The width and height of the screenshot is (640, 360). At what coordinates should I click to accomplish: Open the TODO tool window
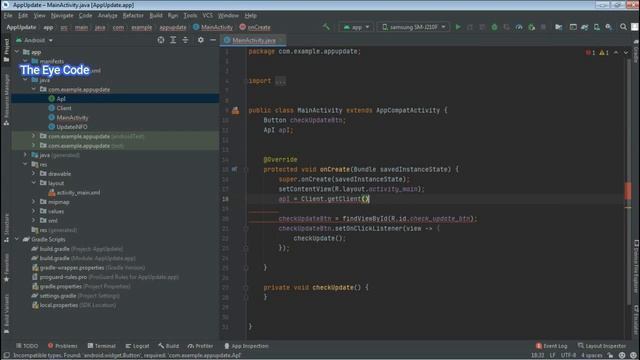coord(27,346)
